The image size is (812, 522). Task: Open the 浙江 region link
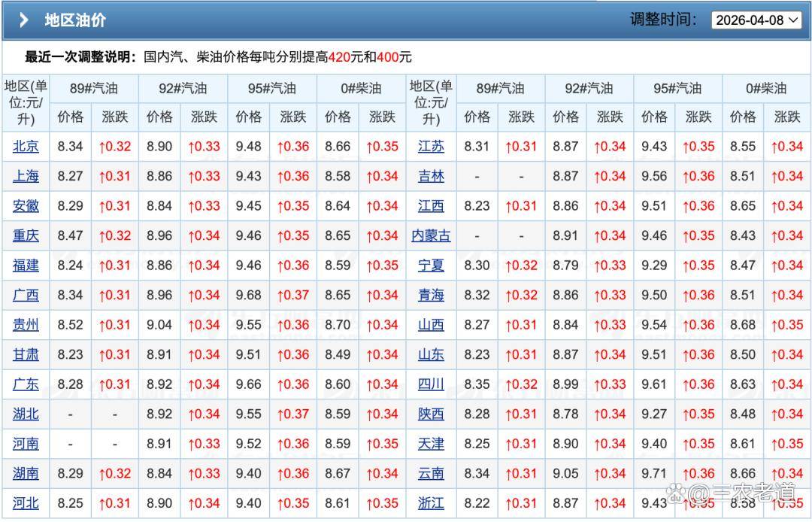(x=432, y=503)
